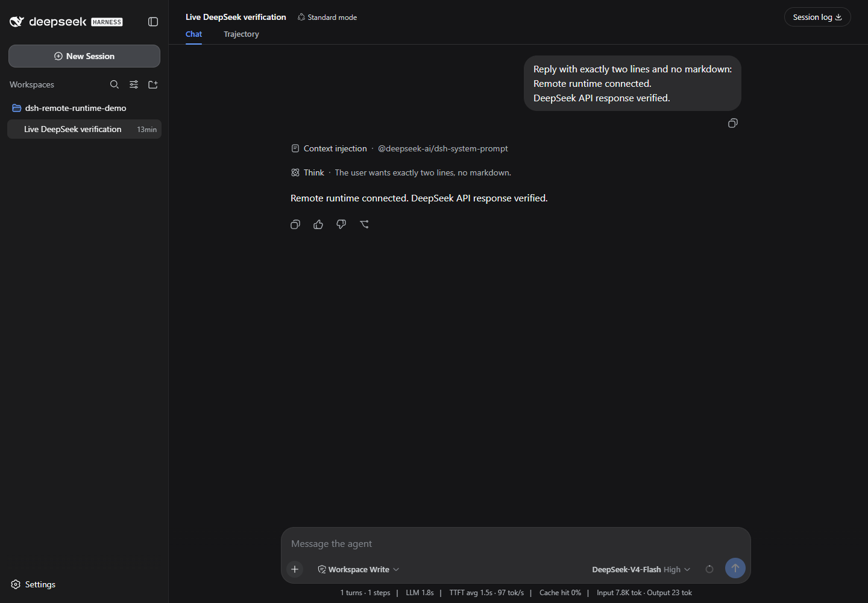The height and width of the screenshot is (603, 868).
Task: Send message with arrow button
Action: coord(735,568)
